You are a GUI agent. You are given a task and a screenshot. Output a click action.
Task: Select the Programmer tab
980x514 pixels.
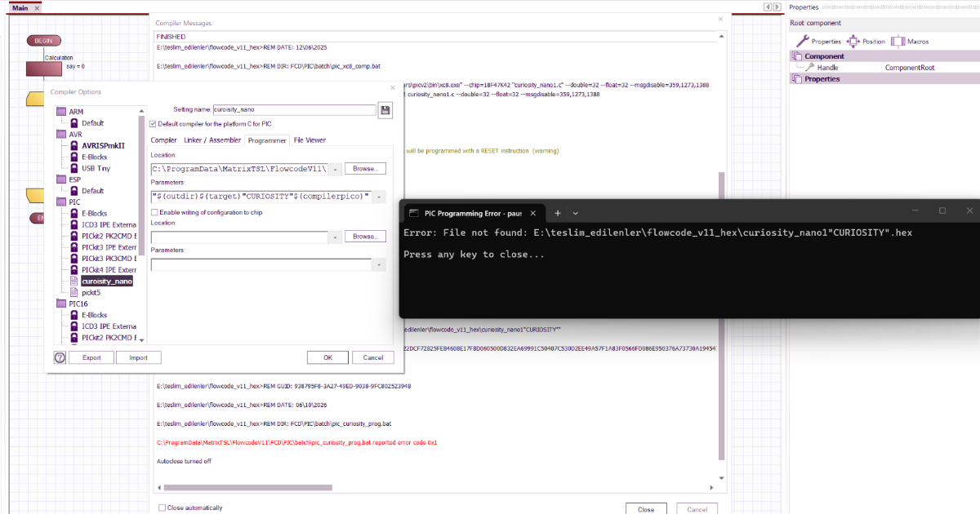click(x=267, y=140)
